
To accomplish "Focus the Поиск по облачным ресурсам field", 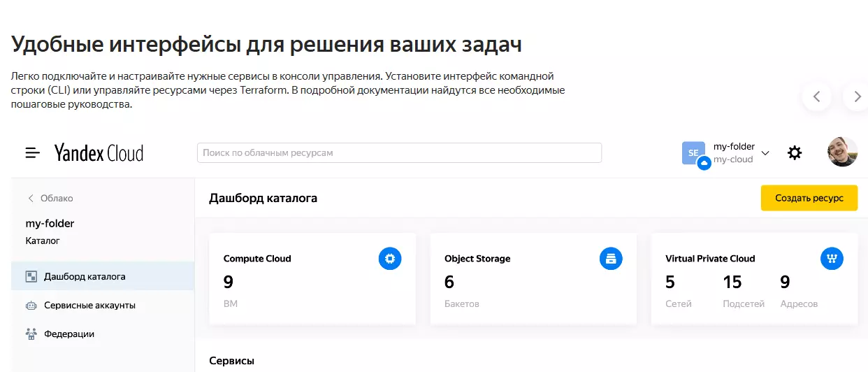I will 399,152.
